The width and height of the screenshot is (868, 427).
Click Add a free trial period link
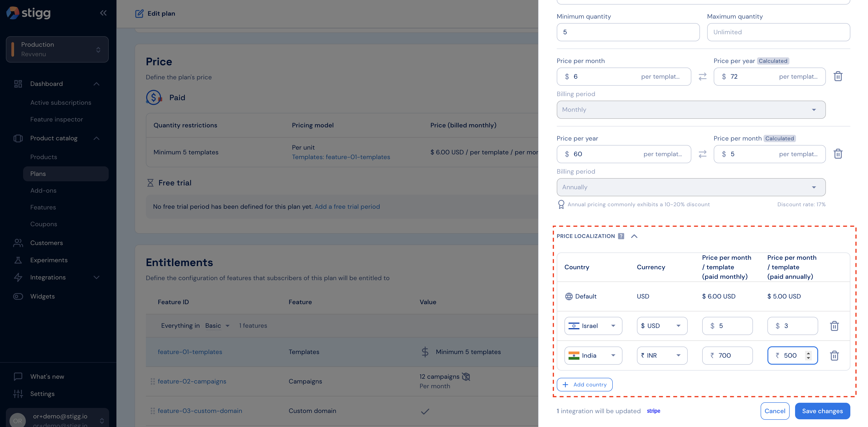point(347,206)
